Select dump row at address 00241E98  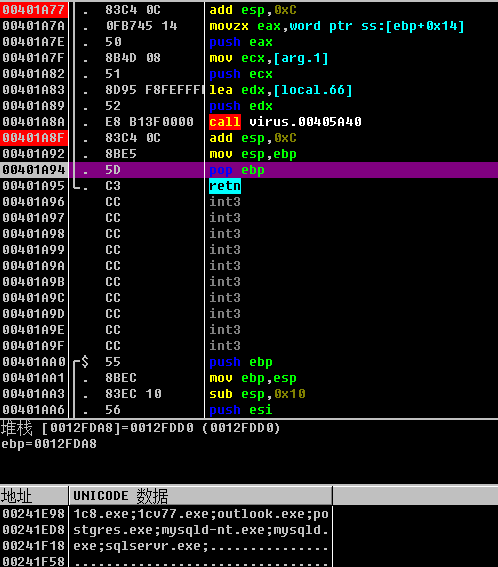point(166,514)
